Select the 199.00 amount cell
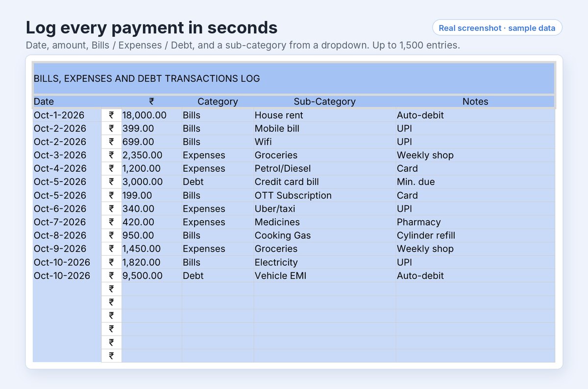This screenshot has width=588, height=389. [x=151, y=195]
